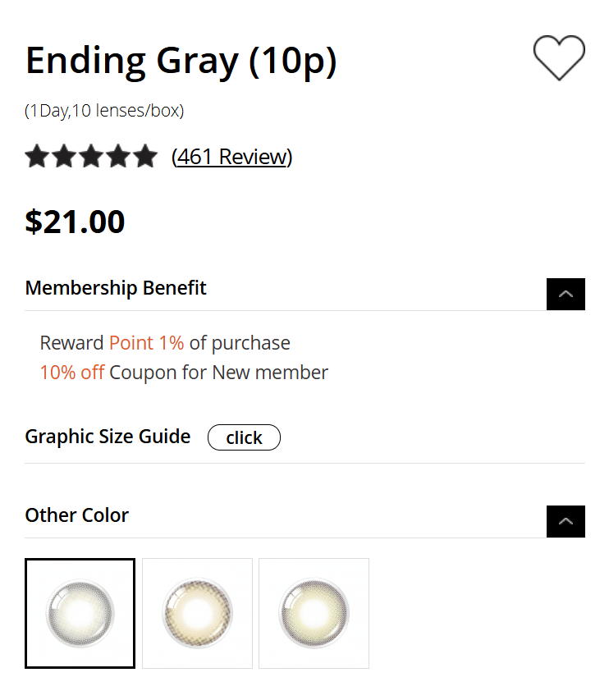Screen dimensions: 609x700
Task: Choose the brown lens color in the middle
Action: coord(197,614)
